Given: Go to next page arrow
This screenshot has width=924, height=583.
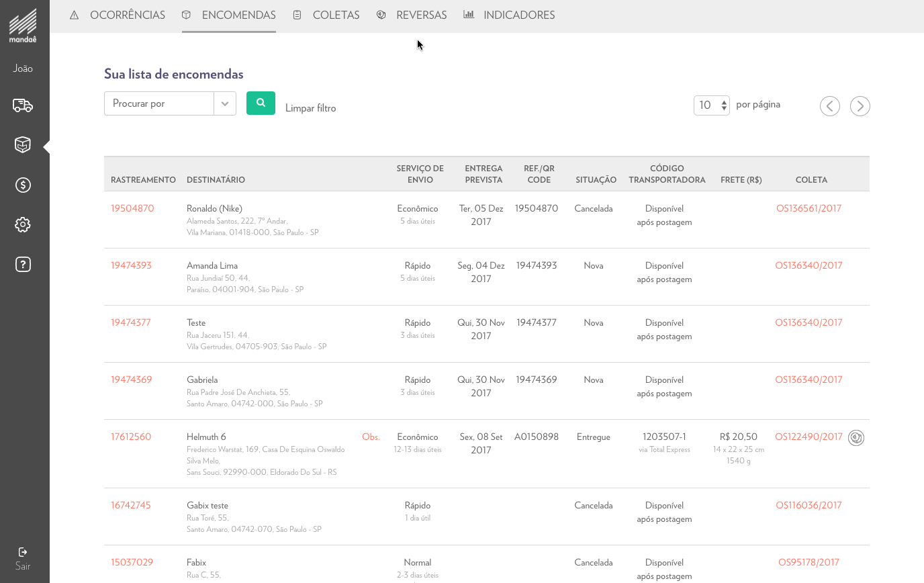Looking at the screenshot, I should (x=860, y=106).
